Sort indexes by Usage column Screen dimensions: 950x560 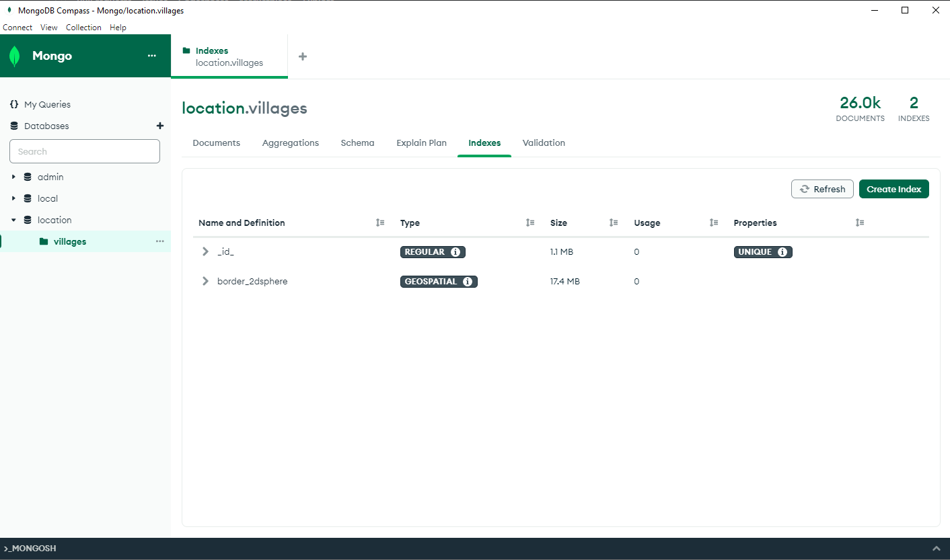point(714,223)
